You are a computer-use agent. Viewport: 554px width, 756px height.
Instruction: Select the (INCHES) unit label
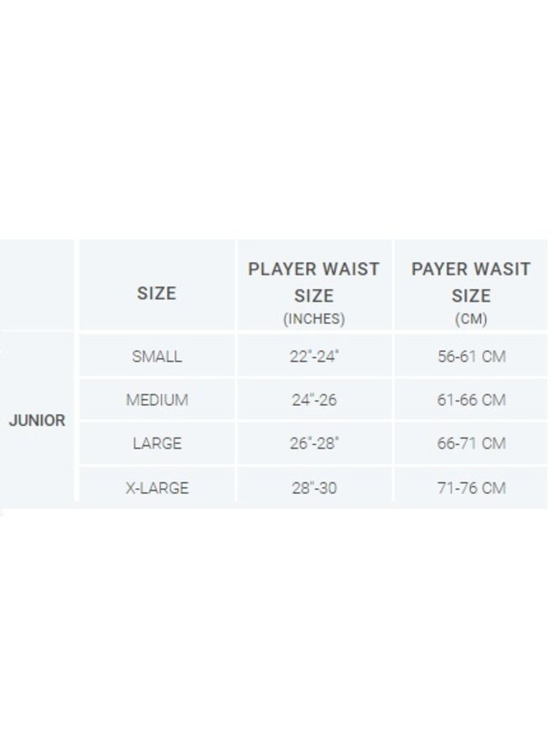[314, 319]
